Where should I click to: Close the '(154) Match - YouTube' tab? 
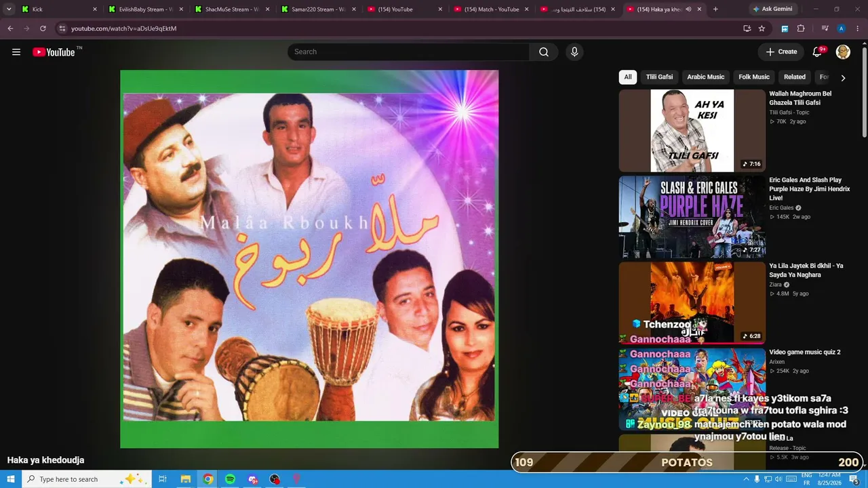point(527,9)
